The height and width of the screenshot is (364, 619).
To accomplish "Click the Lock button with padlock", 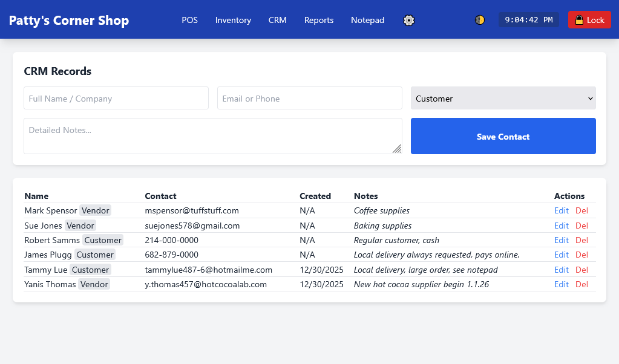I will 589,20.
